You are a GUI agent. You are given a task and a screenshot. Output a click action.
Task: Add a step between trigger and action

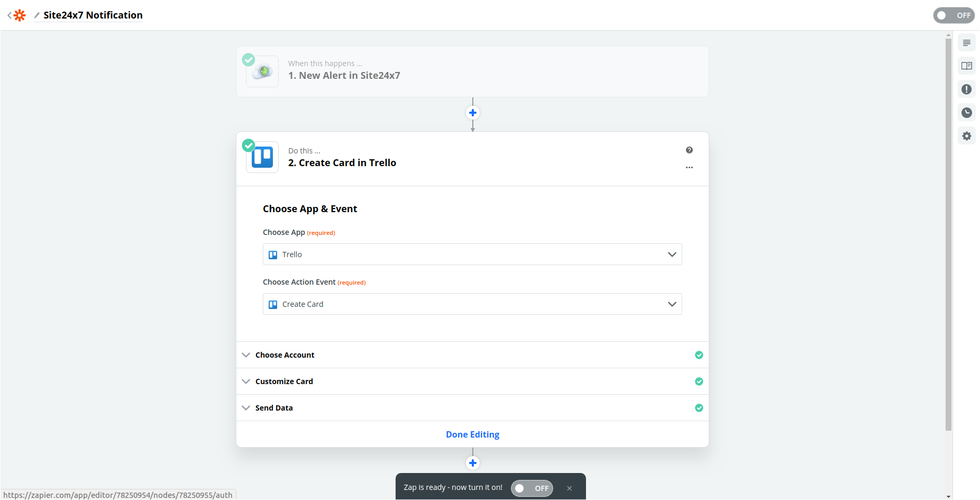click(x=473, y=113)
